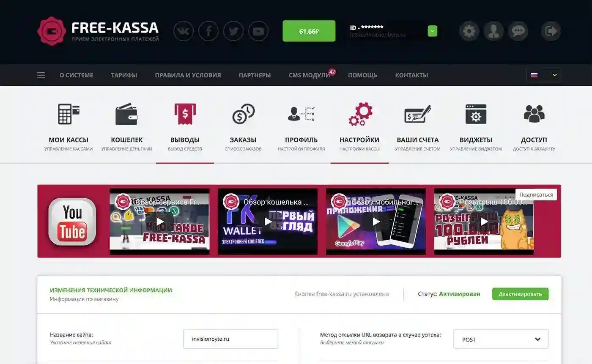Play the Обзор кошелька video thumbnail
Viewport: 592px width, 364px height.
(268, 222)
